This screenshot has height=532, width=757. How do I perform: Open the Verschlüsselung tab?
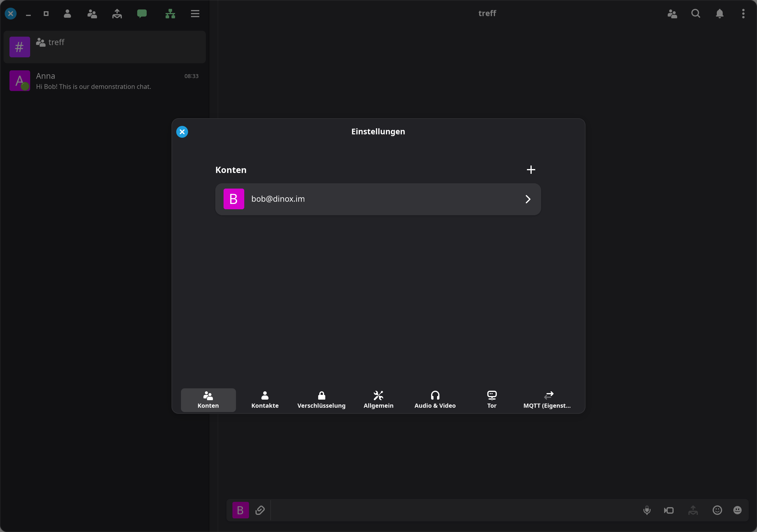(x=321, y=400)
